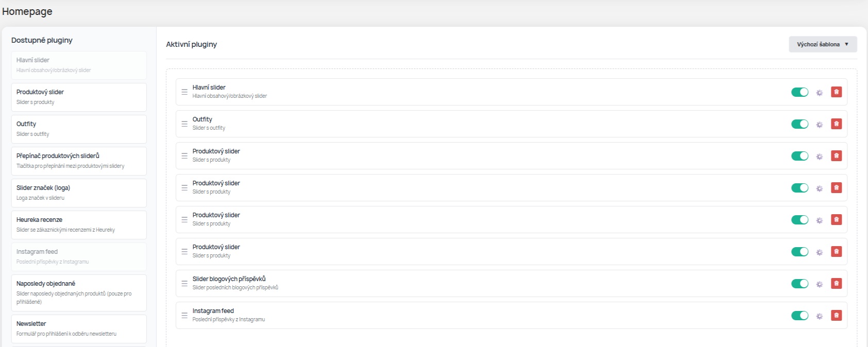This screenshot has height=347, width=868.
Task: Click drag handle of active Hlavní slider row
Action: pyautogui.click(x=185, y=92)
